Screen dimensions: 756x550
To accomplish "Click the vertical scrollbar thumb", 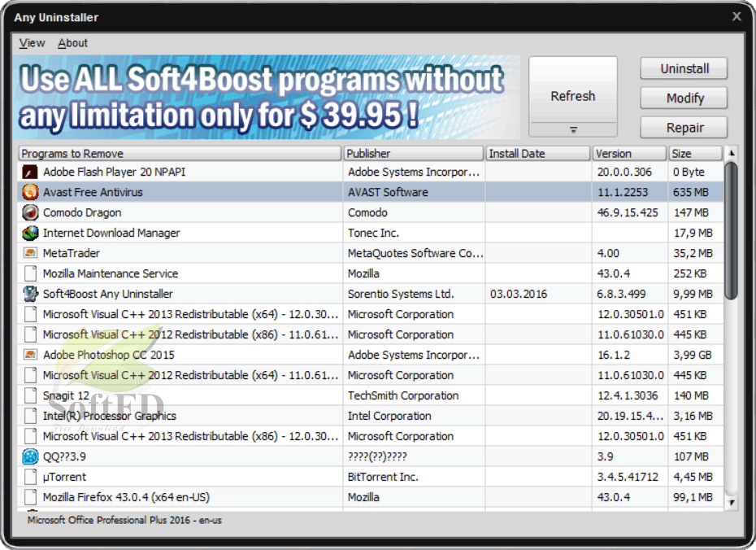I will (x=732, y=230).
